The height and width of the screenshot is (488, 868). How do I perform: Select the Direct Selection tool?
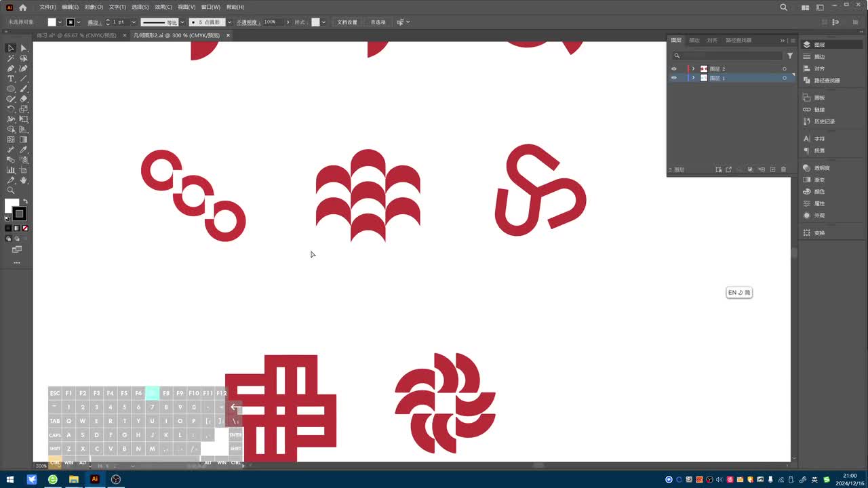(x=24, y=48)
